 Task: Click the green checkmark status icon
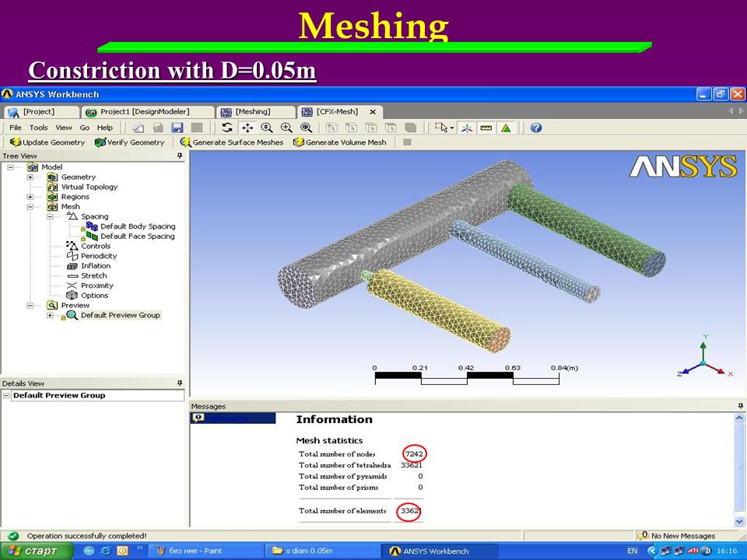pos(13,536)
